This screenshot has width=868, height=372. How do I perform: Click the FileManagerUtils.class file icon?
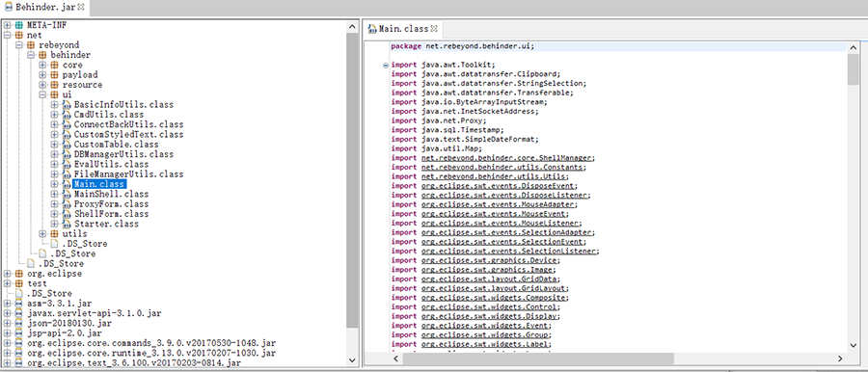[67, 174]
